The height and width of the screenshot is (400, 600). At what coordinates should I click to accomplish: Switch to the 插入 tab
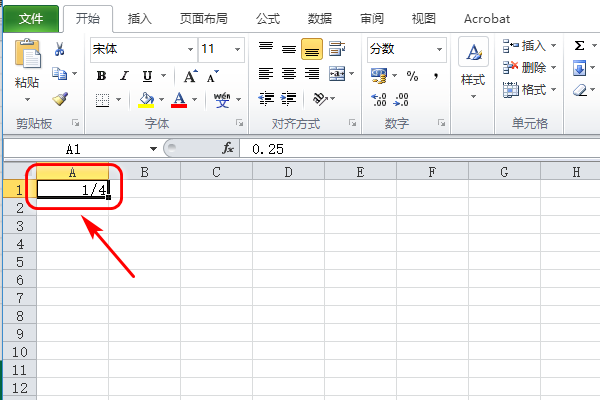click(140, 18)
